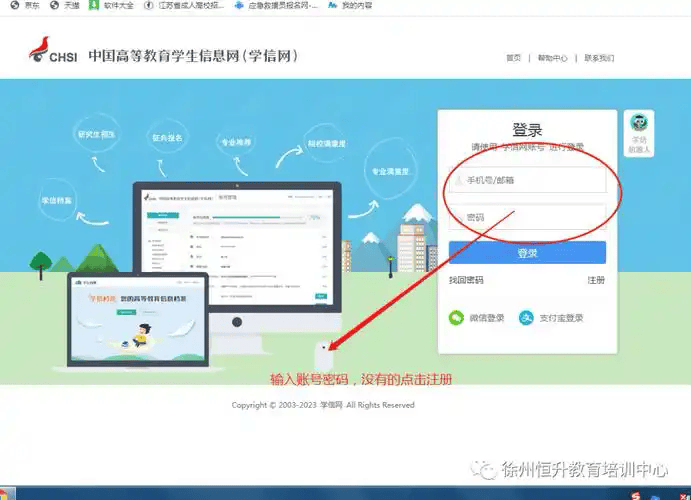
Task: Click the 院校满意度 bubble
Action: (327, 144)
